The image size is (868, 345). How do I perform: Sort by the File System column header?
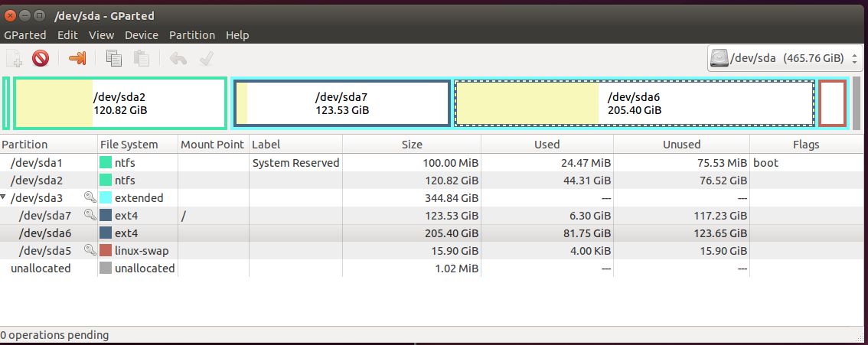(129, 145)
